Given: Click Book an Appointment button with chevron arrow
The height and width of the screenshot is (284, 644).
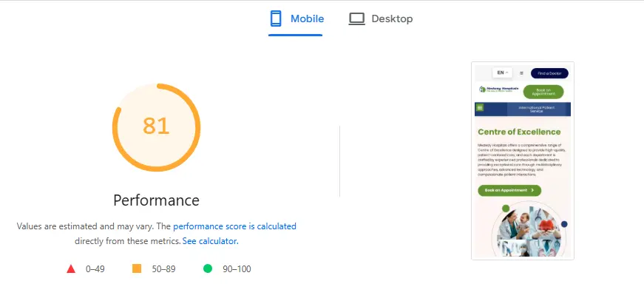Looking at the screenshot, I should pyautogui.click(x=509, y=190).
